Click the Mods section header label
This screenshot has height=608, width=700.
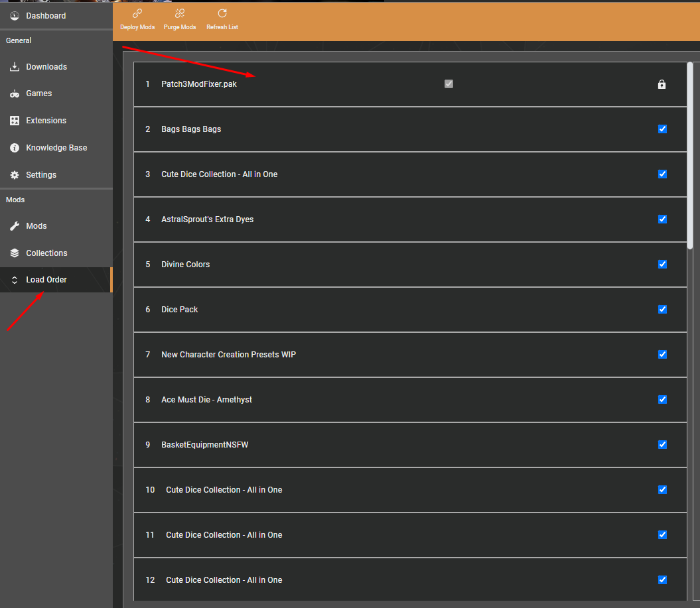point(15,200)
